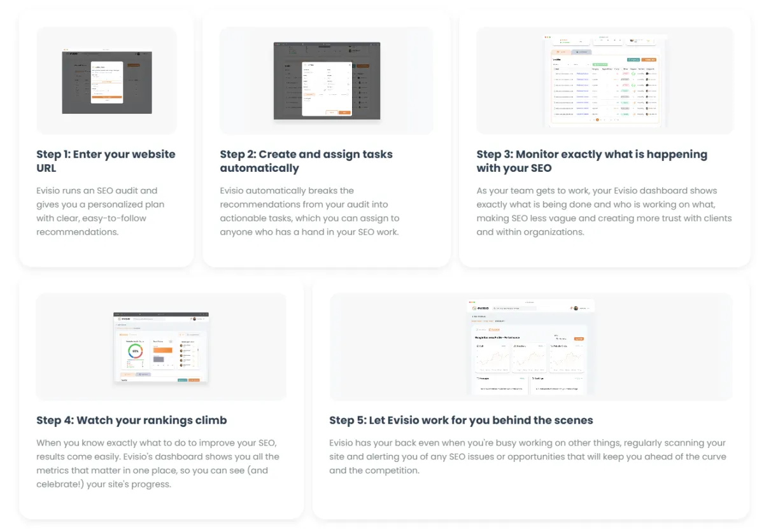Image resolution: width=764 pixels, height=532 pixels.
Task: Select heading 'Step 2: Create and assign tasks automatically'
Action: (306, 161)
